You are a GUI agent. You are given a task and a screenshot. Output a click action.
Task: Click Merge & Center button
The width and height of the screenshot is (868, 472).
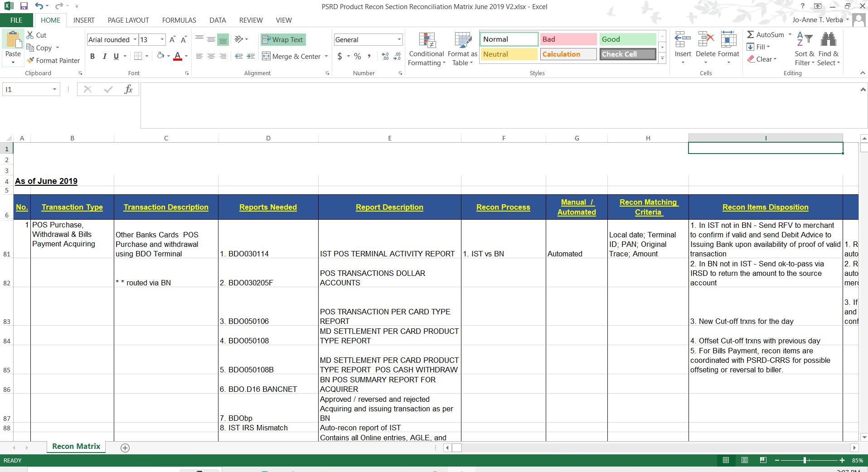click(x=291, y=56)
